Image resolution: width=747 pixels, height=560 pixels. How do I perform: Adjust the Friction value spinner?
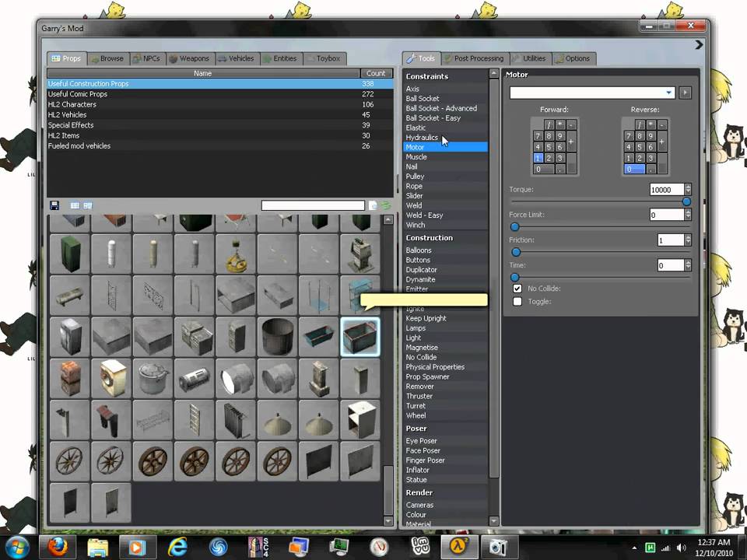coord(688,240)
